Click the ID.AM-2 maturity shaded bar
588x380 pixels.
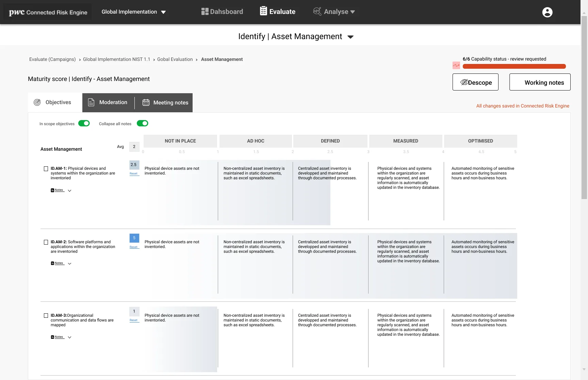pos(330,266)
